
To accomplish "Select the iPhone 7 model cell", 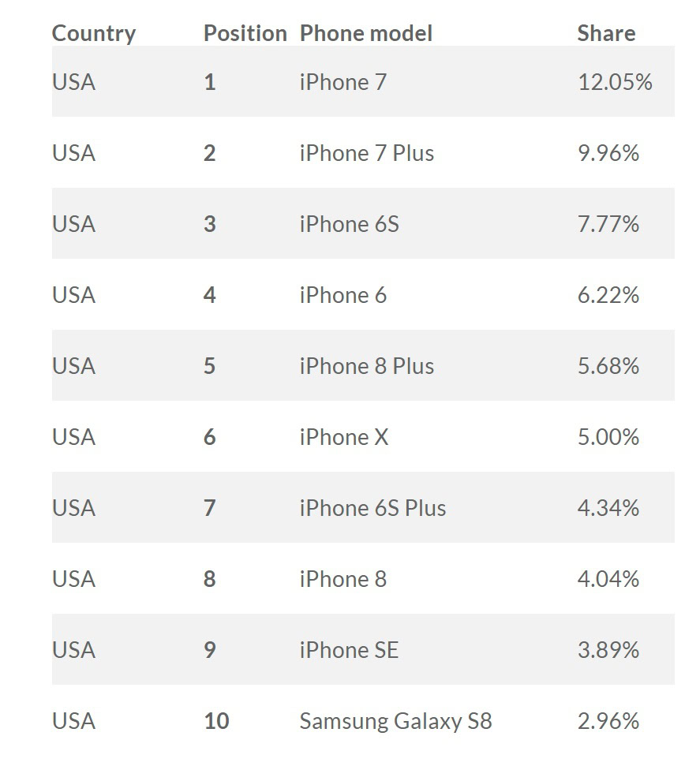I will click(x=343, y=82).
